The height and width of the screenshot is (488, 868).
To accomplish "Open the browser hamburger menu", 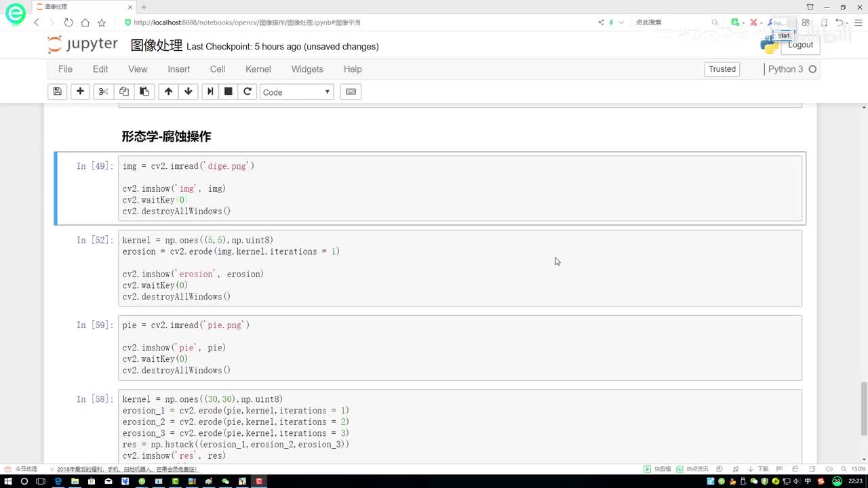I will [858, 22].
